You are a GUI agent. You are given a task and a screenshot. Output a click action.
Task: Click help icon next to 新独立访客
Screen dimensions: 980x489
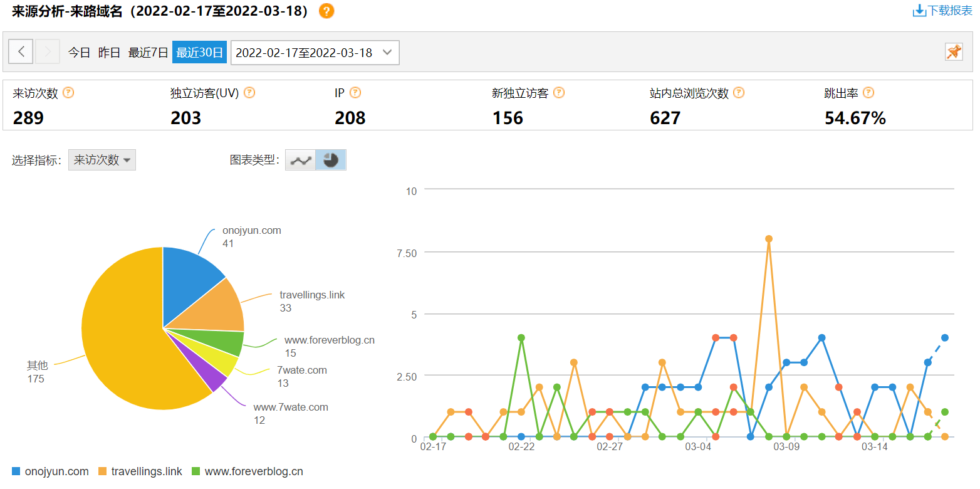(559, 93)
